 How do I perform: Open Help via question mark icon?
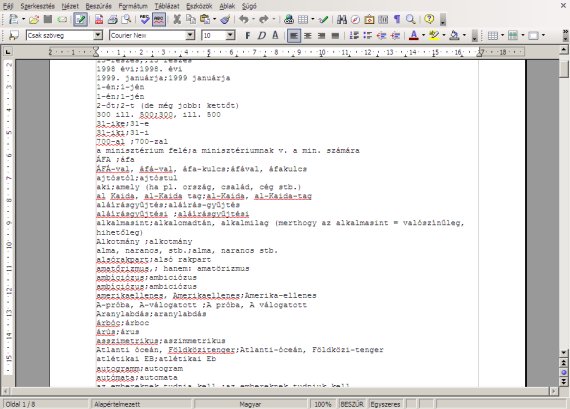tap(429, 19)
